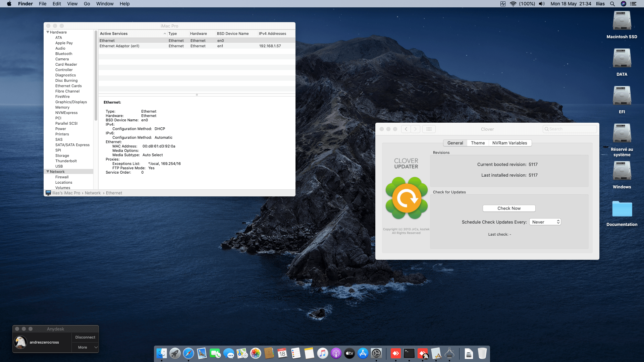Viewport: 644px width, 362px height.
Task: Switch to the Theme tab in Clover
Action: [478, 143]
